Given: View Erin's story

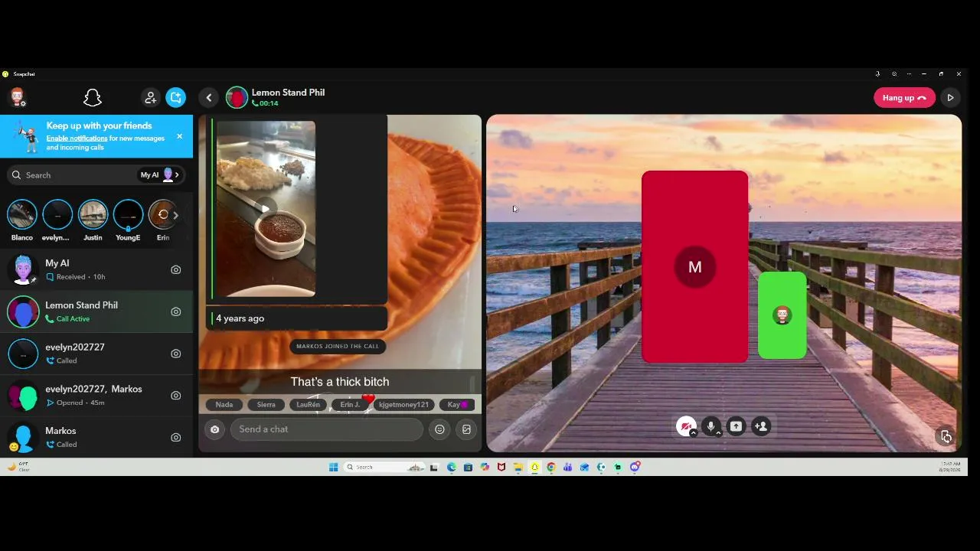Looking at the screenshot, I should click(x=161, y=215).
